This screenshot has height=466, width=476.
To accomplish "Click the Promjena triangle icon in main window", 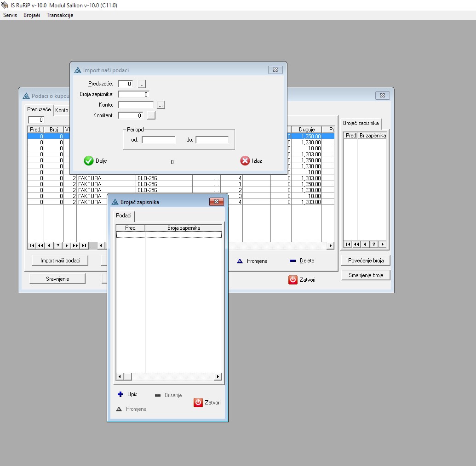I will click(x=240, y=261).
